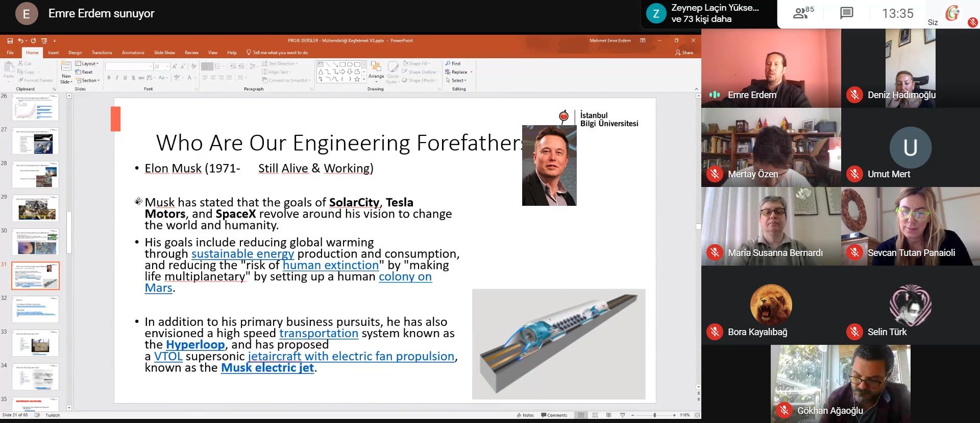Toggle text Shadow formatting
The width and height of the screenshot is (980, 423).
coord(134,78)
